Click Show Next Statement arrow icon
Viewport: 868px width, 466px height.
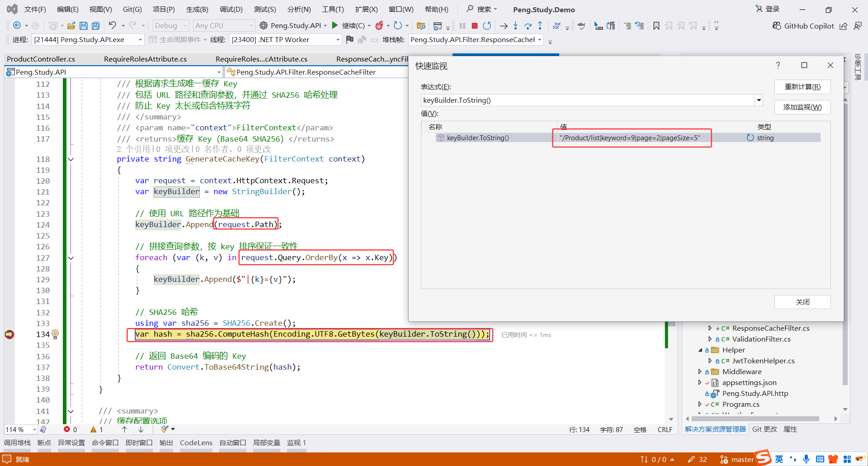(x=504, y=26)
